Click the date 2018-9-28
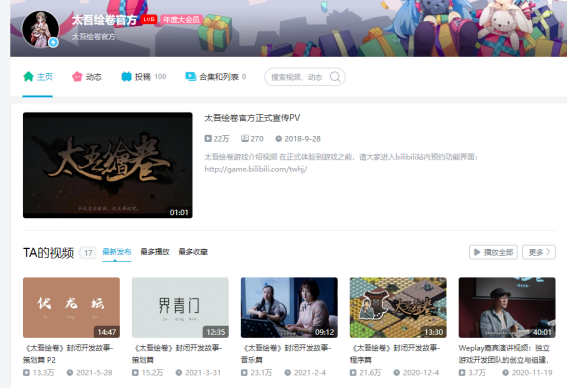567x388 pixels. 302,139
